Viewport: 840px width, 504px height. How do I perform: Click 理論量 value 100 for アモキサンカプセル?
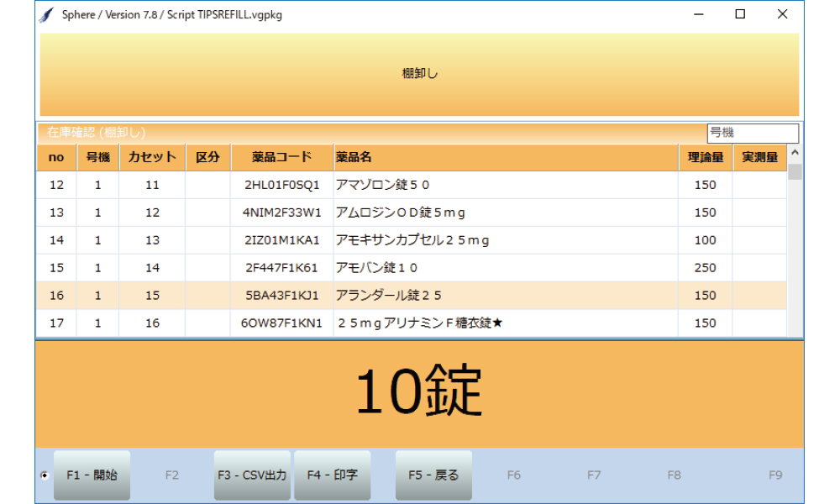[x=705, y=240]
